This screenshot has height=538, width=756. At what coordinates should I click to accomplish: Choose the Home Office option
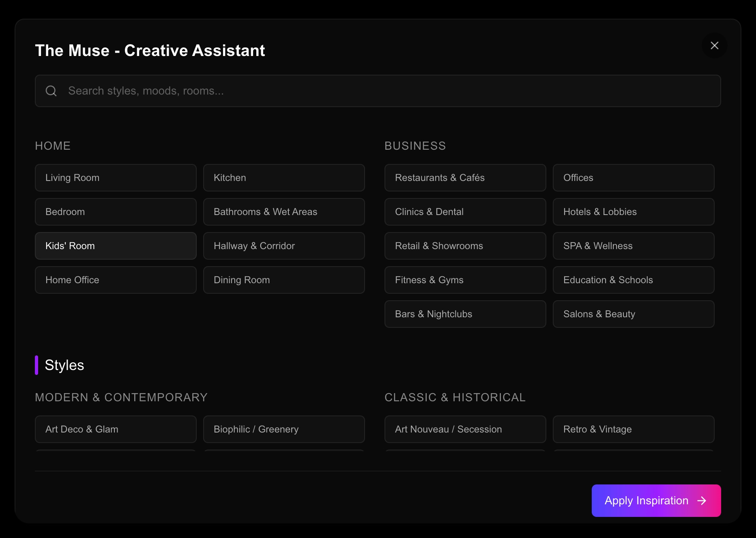pyautogui.click(x=116, y=280)
